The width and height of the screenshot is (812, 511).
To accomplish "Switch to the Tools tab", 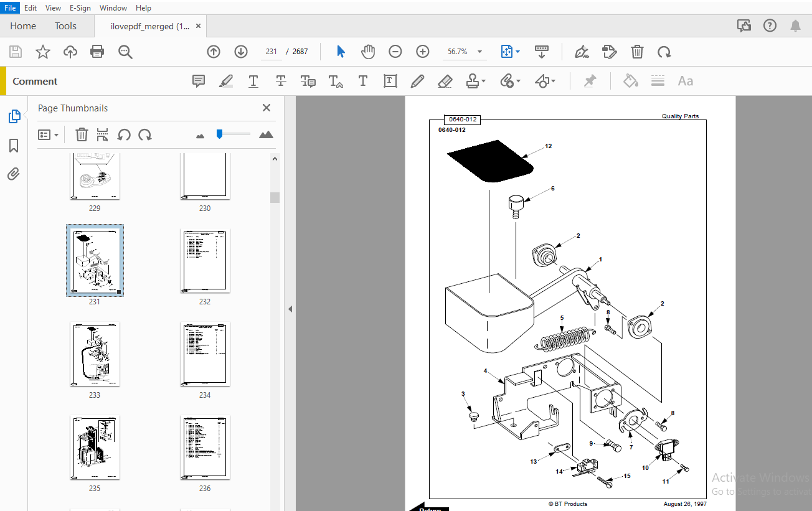I will pyautogui.click(x=65, y=26).
